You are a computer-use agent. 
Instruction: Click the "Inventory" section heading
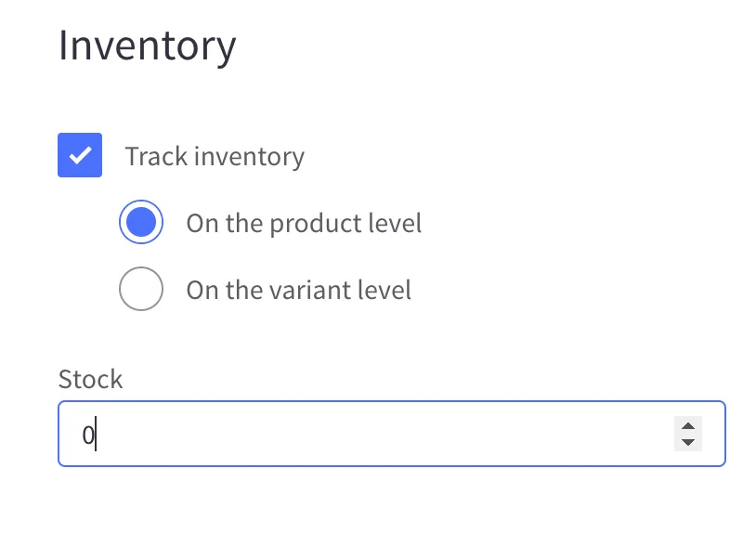pyautogui.click(x=147, y=45)
